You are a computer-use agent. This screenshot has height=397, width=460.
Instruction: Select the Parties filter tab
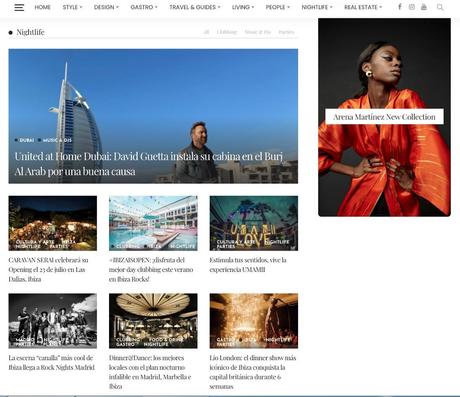tap(286, 32)
